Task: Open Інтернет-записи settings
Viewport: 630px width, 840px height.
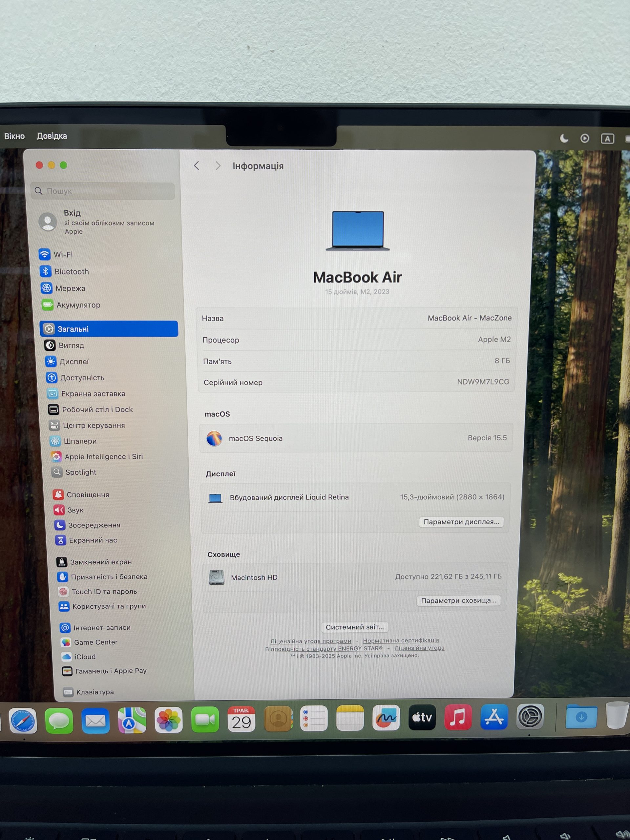Action: (x=95, y=628)
